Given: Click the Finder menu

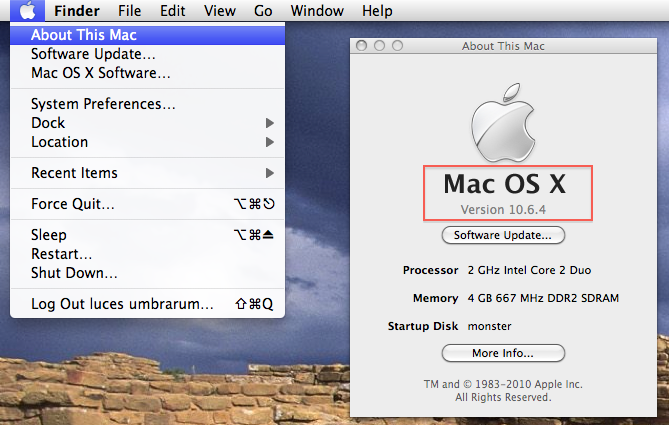Looking at the screenshot, I should [77, 10].
